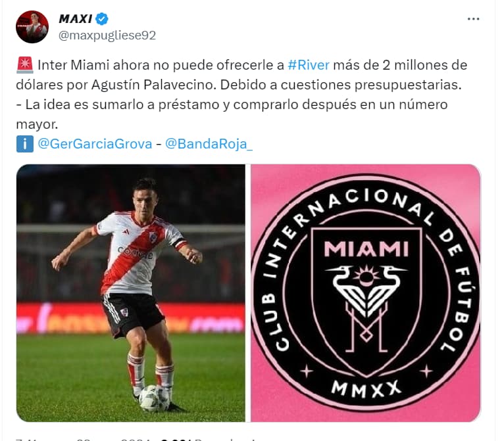This screenshot has height=441, width=504.
Task: Click the blue verified badge
Action: point(102,19)
